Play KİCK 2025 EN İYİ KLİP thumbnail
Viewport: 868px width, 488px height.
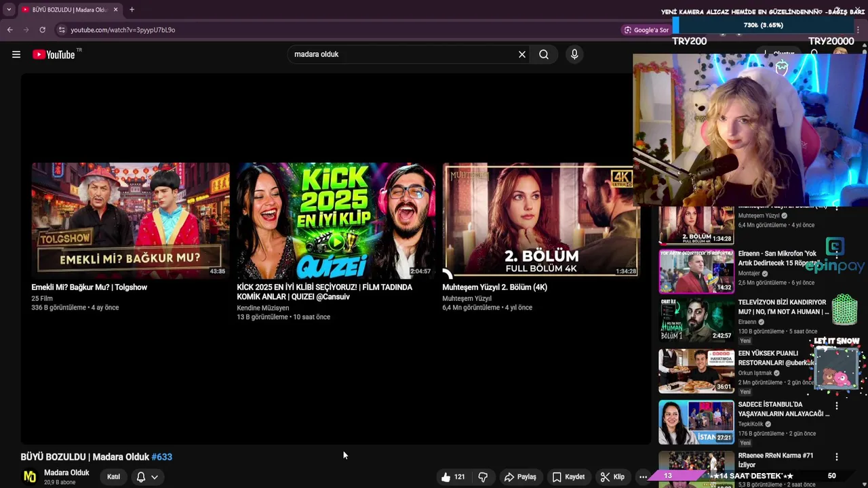336,220
